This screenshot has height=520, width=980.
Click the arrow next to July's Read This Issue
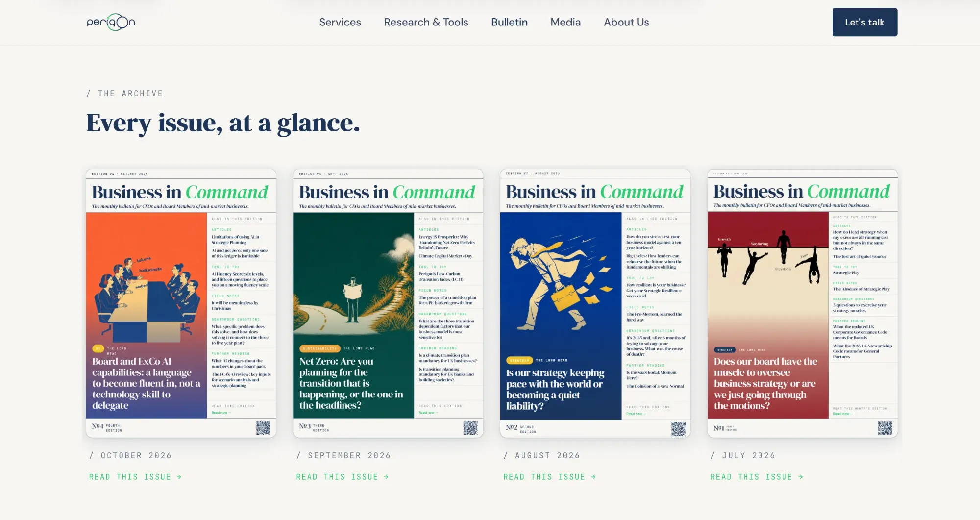(801, 477)
